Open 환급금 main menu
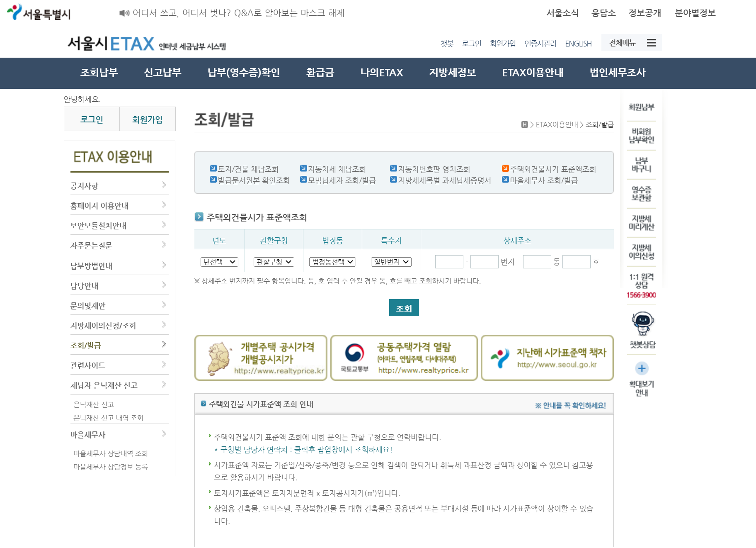This screenshot has width=756, height=548. (320, 73)
